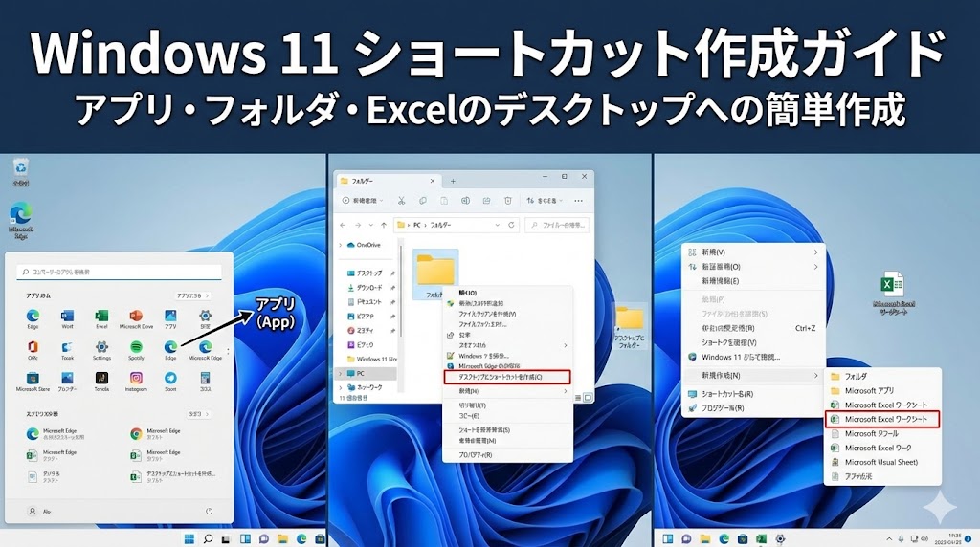
Task: Open Spotify from the Start menu pinned apps
Action: [136, 347]
